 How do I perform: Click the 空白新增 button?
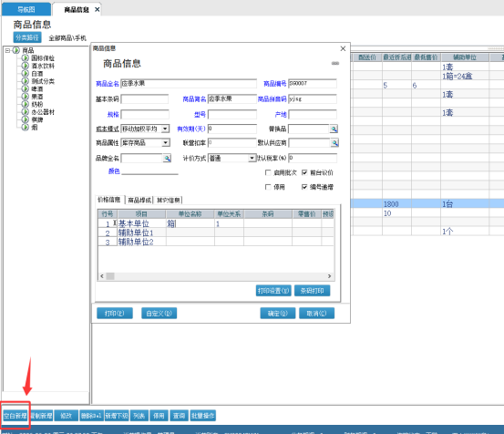point(15,416)
